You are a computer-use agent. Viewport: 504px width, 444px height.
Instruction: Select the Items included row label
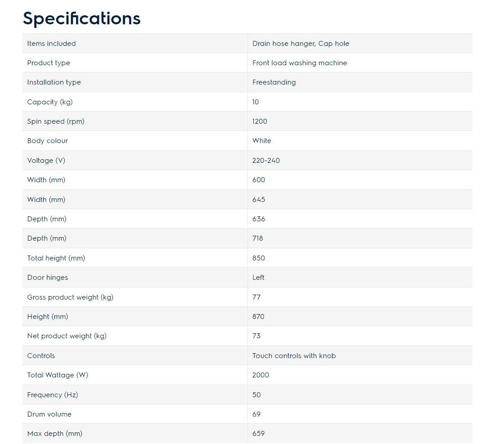pos(51,43)
